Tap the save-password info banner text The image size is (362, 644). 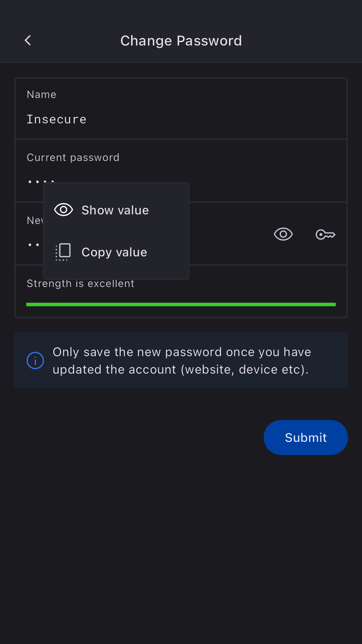pos(182,361)
